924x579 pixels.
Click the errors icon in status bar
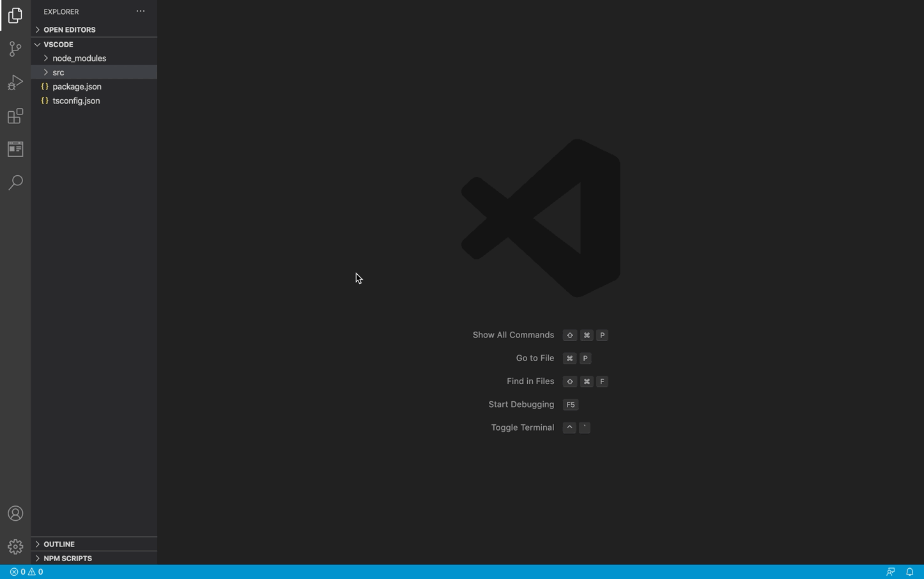[14, 572]
